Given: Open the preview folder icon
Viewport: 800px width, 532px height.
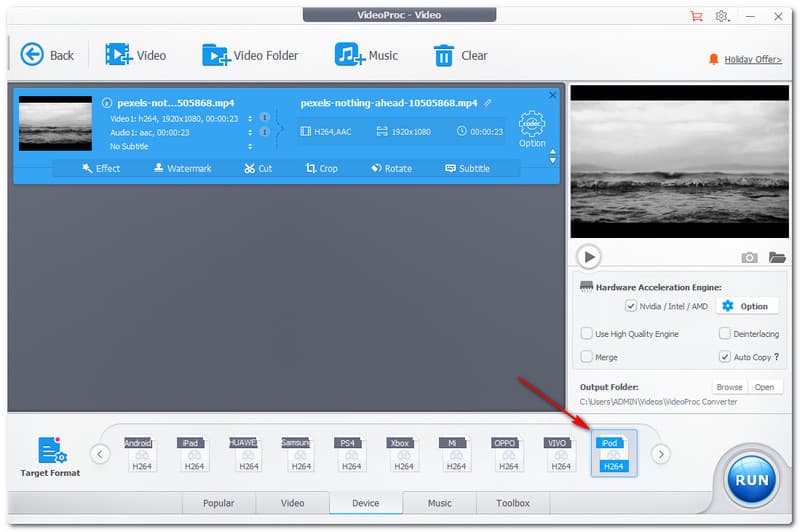Looking at the screenshot, I should 777,257.
